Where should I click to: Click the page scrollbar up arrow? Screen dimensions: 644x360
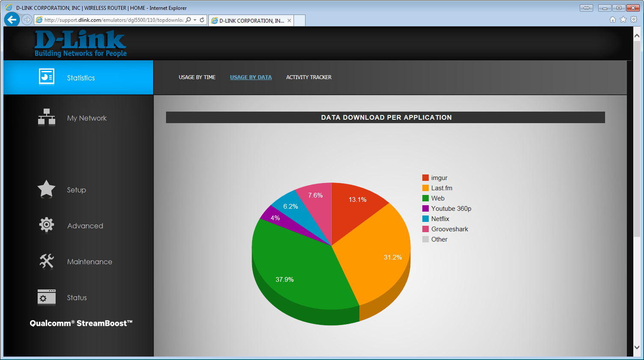coord(637,36)
